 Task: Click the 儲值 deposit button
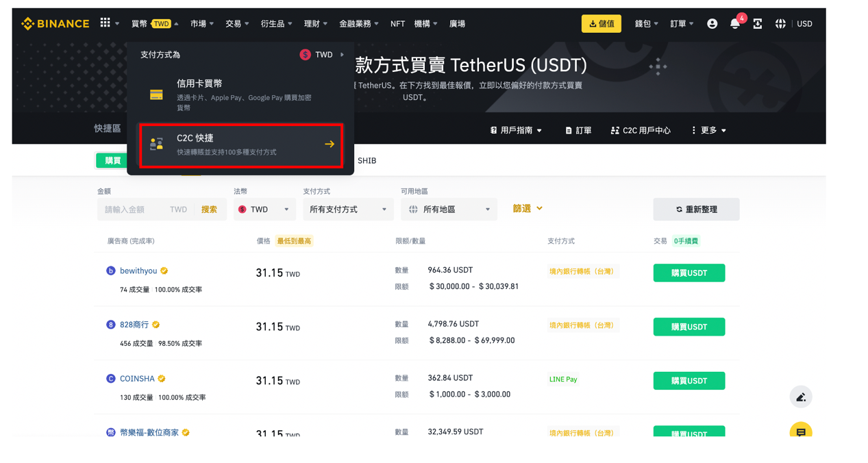click(x=601, y=24)
